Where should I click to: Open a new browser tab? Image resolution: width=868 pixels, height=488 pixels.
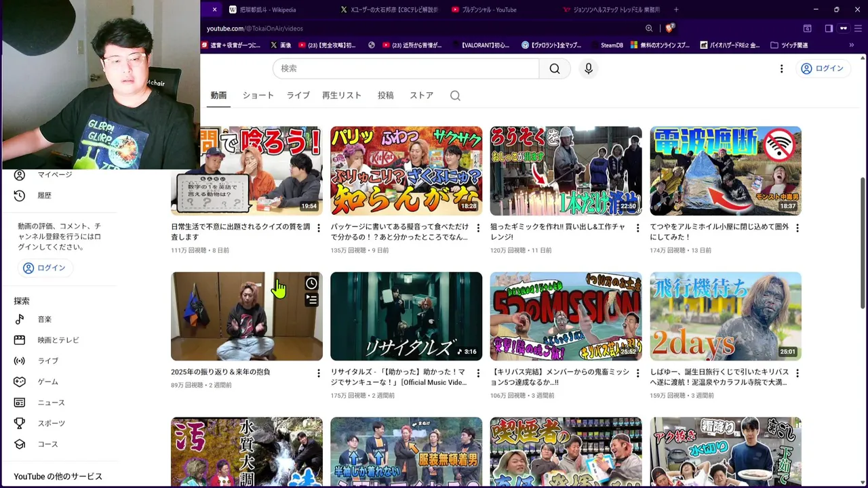tap(676, 9)
